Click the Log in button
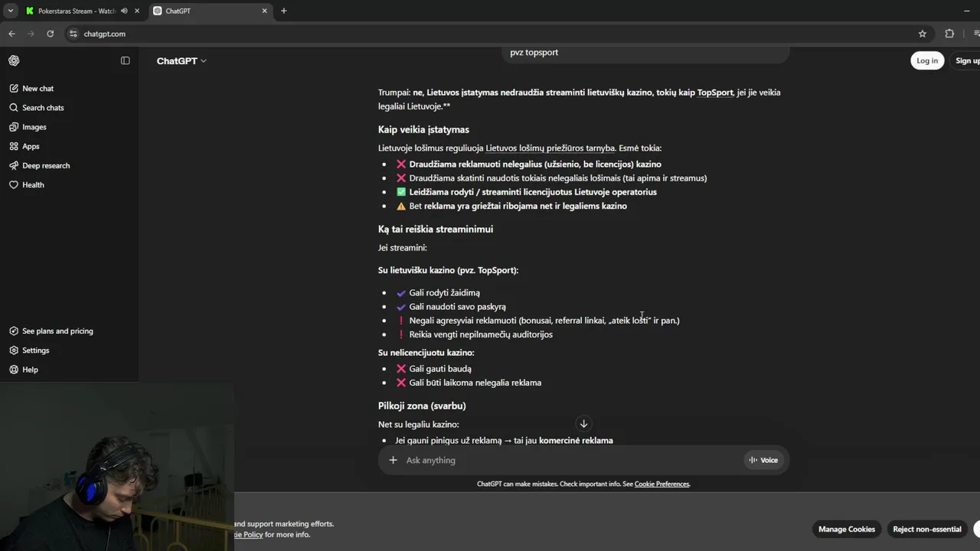The height and width of the screenshot is (551, 980). (927, 60)
